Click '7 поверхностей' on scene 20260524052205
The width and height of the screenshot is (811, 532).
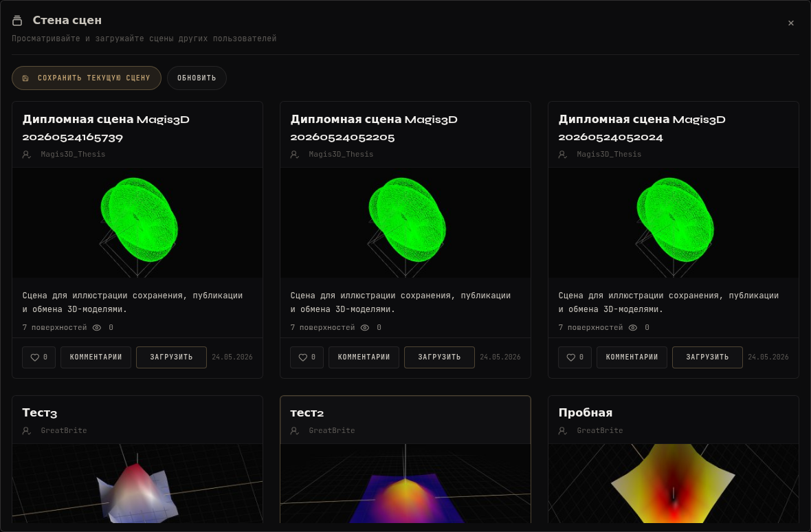click(x=323, y=328)
